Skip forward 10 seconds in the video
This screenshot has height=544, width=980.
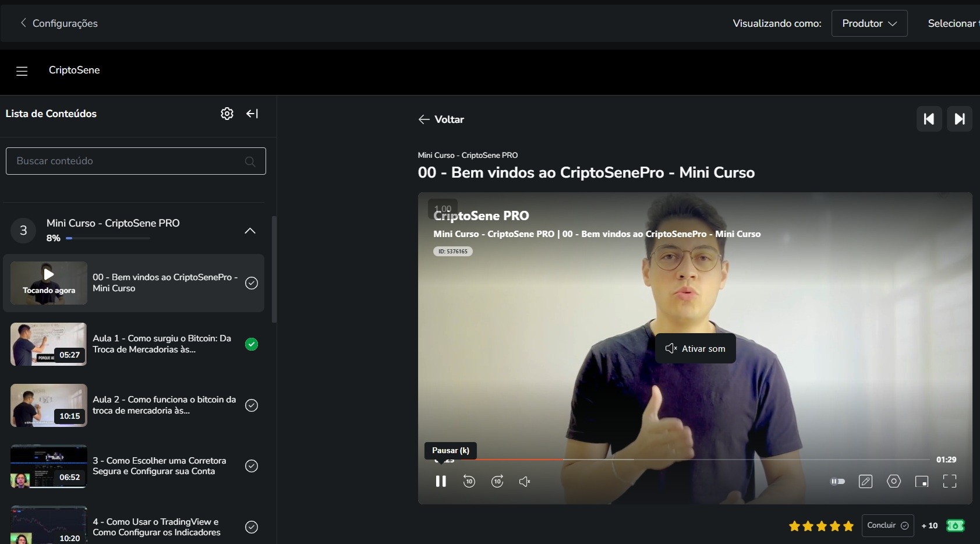tap(497, 481)
